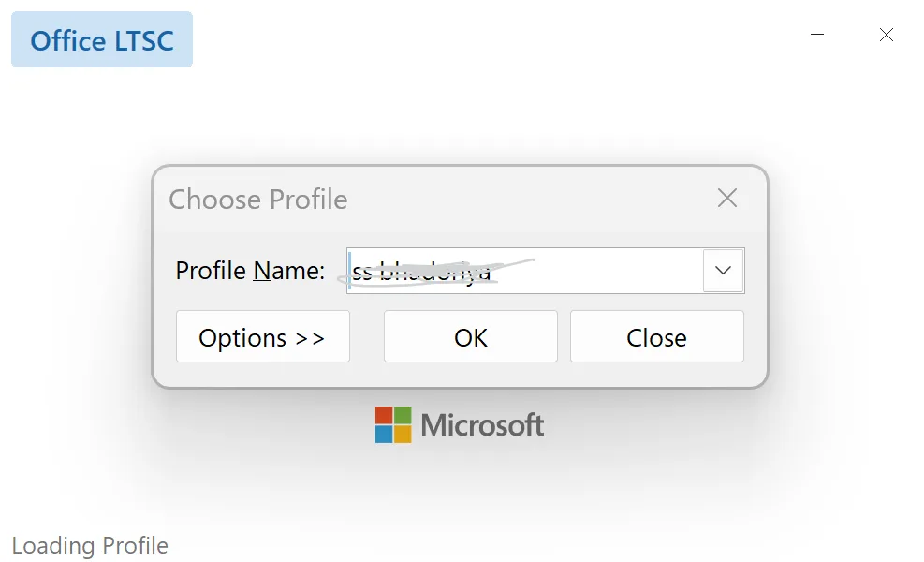The width and height of the screenshot is (924, 562).
Task: Click the minimize icon of the window
Action: coord(816,35)
